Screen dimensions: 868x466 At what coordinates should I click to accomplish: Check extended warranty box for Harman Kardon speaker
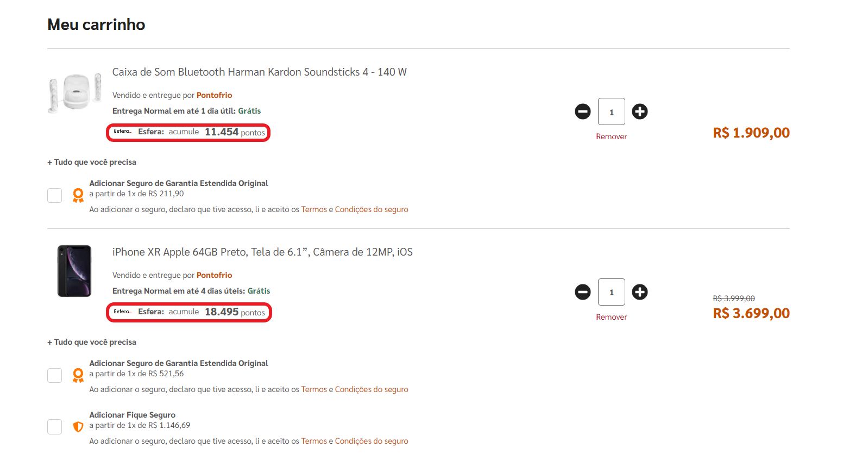tap(54, 195)
